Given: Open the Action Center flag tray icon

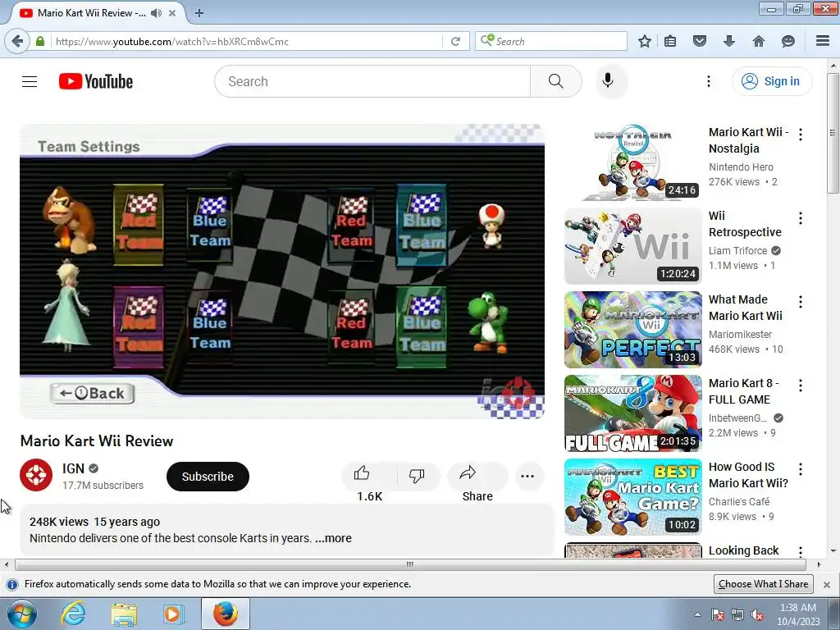Looking at the screenshot, I should 717,615.
